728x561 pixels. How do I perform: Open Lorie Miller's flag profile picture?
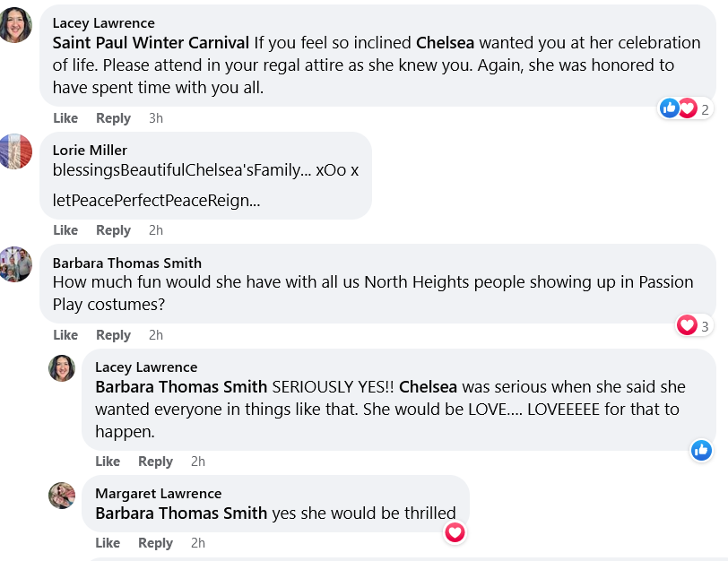coord(15,151)
